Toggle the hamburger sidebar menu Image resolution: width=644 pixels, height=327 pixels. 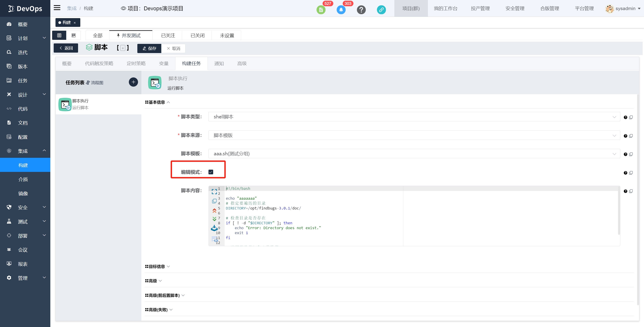pos(57,8)
